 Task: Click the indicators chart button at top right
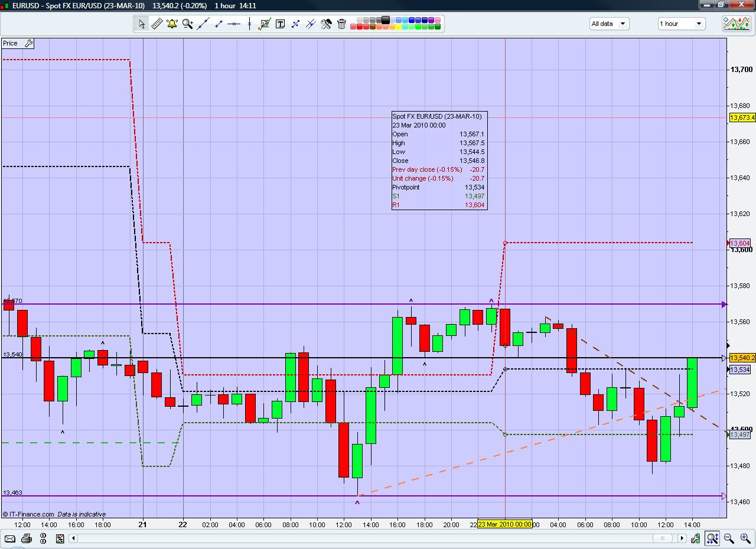(736, 24)
